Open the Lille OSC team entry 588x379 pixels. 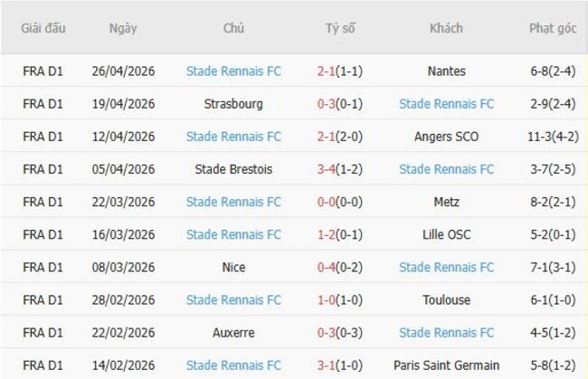coord(446,234)
